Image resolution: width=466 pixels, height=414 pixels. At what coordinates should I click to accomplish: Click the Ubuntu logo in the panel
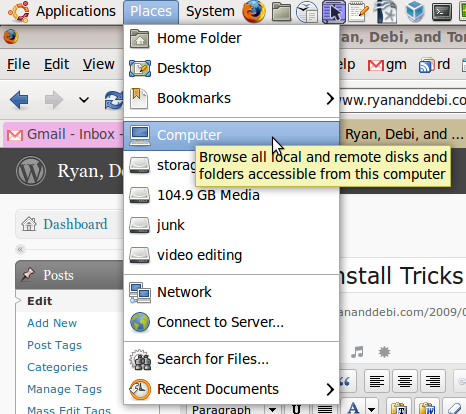pos(19,11)
